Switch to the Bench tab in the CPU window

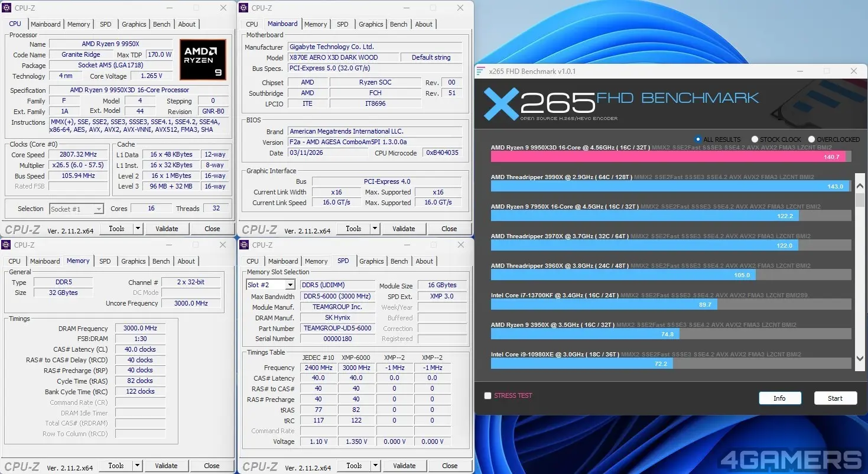[x=162, y=24]
